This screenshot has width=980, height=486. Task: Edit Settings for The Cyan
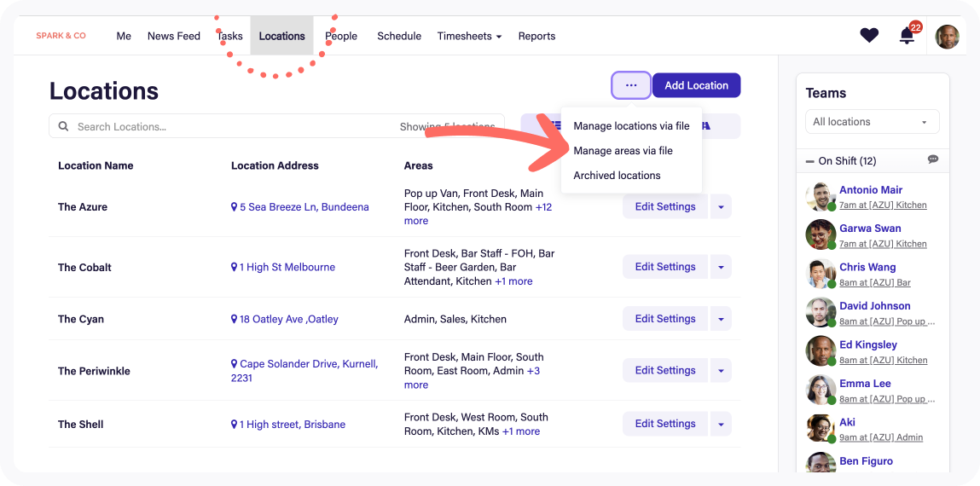[x=664, y=319]
